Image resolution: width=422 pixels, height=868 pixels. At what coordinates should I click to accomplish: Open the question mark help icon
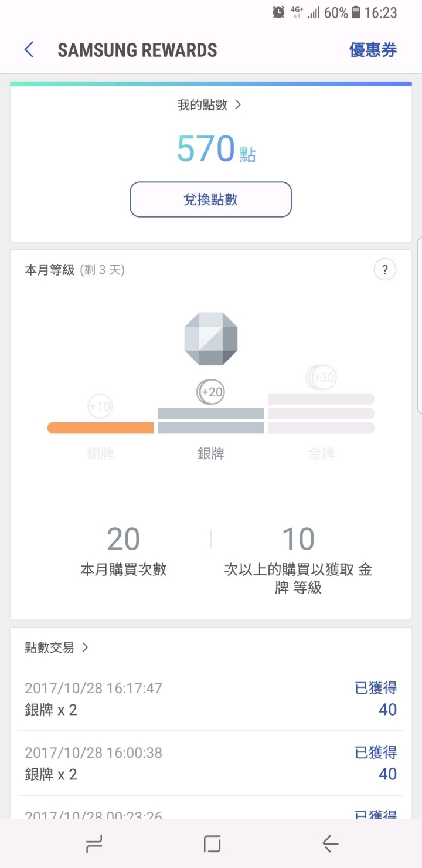pyautogui.click(x=385, y=270)
